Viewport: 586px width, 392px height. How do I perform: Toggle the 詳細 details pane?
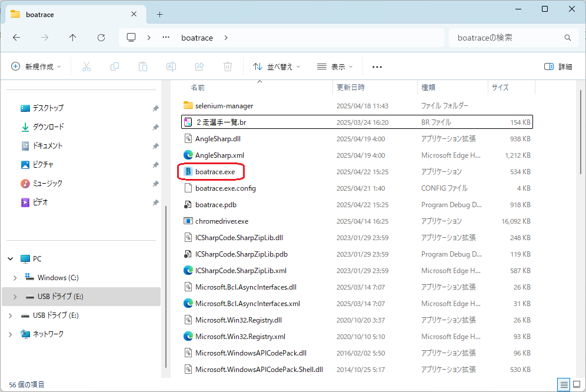558,67
